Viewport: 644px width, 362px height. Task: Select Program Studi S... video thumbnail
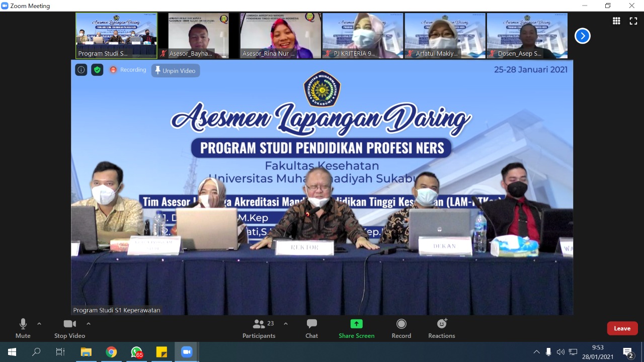116,36
